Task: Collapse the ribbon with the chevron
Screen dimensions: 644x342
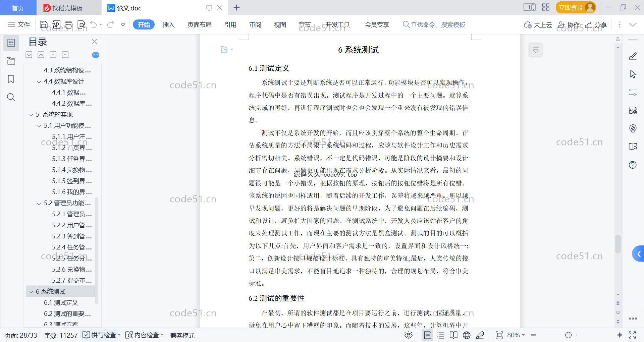Action: (633, 24)
